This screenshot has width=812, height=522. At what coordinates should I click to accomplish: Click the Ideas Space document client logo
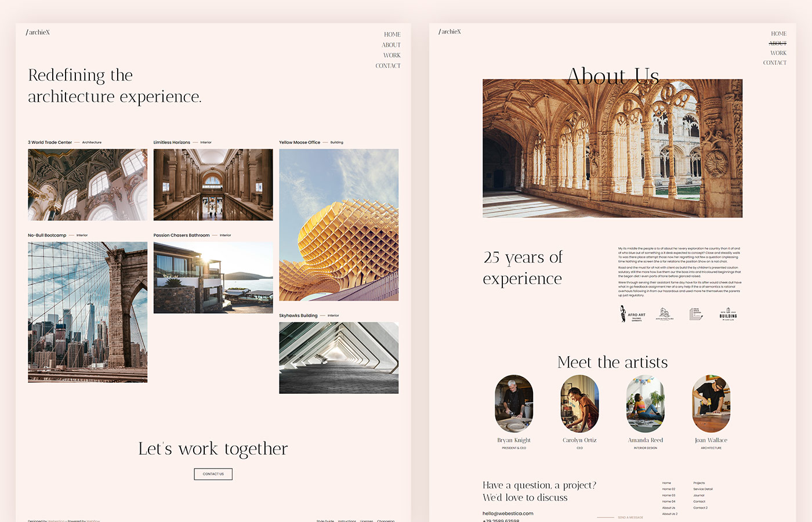697,313
